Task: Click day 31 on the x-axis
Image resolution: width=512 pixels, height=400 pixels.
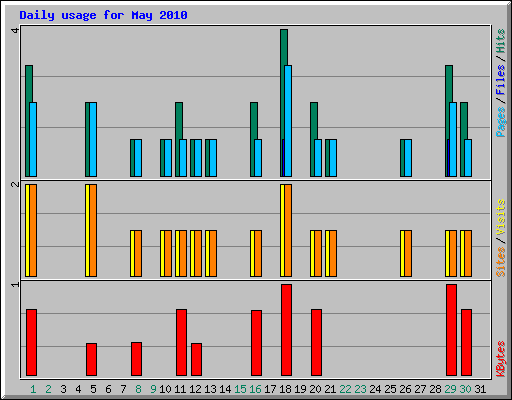Action: point(480,389)
